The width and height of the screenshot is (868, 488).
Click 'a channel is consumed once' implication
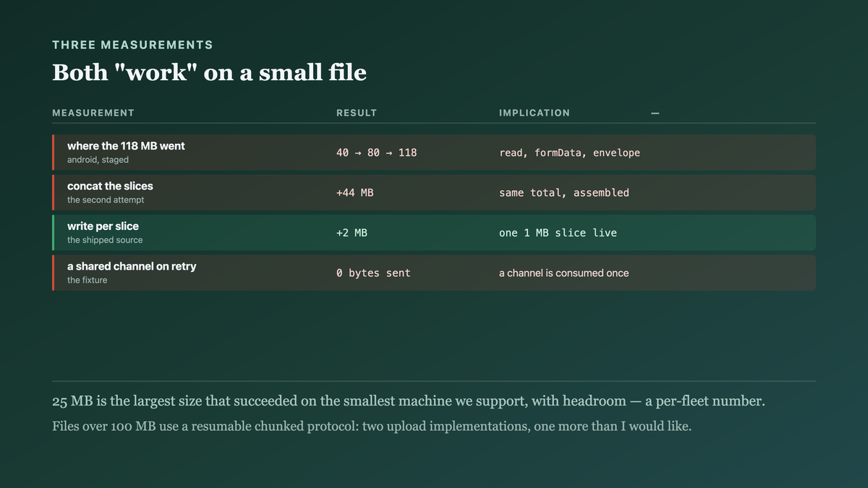point(563,273)
